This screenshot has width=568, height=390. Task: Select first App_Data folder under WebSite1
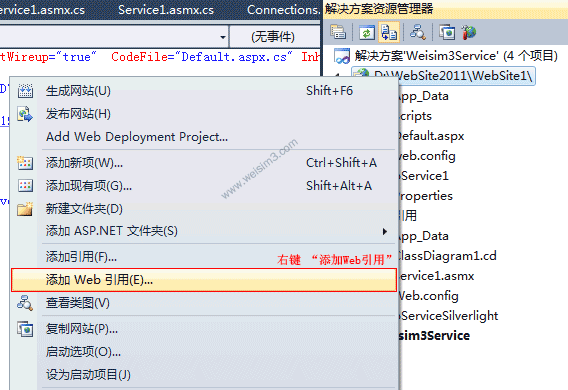[423, 96]
